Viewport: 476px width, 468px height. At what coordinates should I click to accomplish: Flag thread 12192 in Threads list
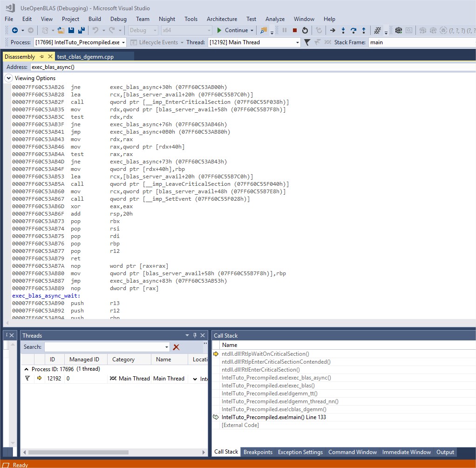click(27, 378)
